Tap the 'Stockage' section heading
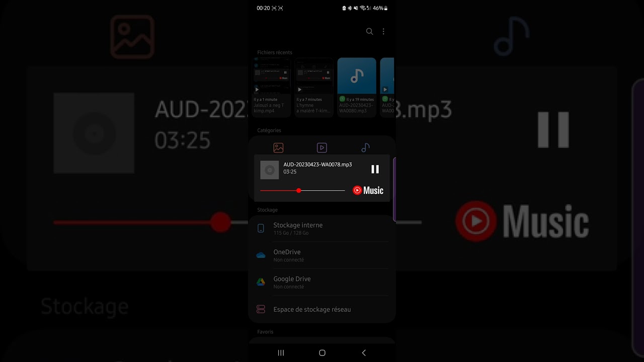Screen dimensions: 644x362 [x=267, y=210]
